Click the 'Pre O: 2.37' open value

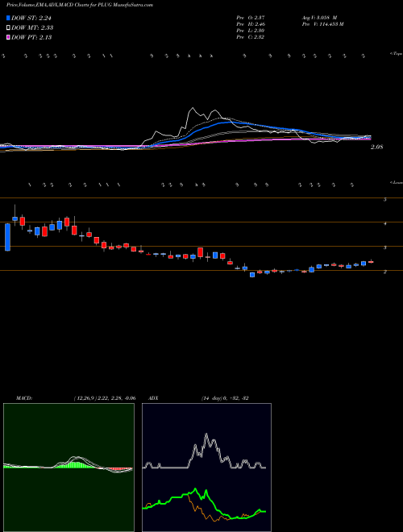251,18
